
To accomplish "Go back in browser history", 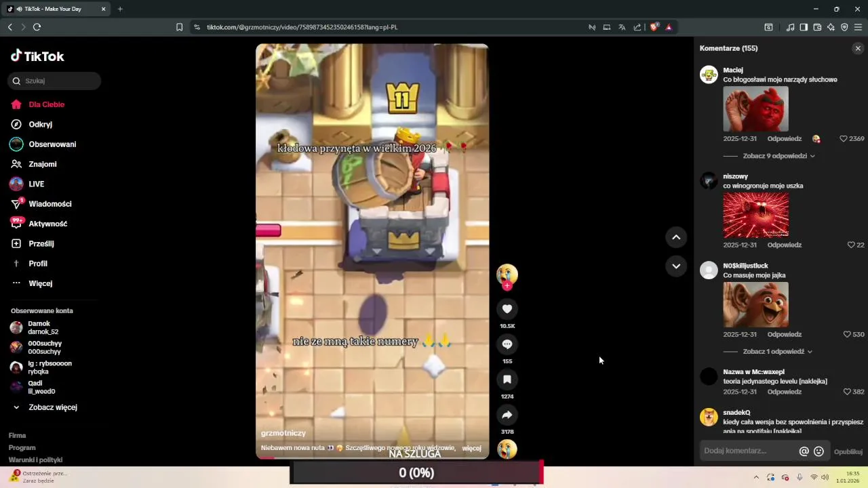I will coord(9,27).
